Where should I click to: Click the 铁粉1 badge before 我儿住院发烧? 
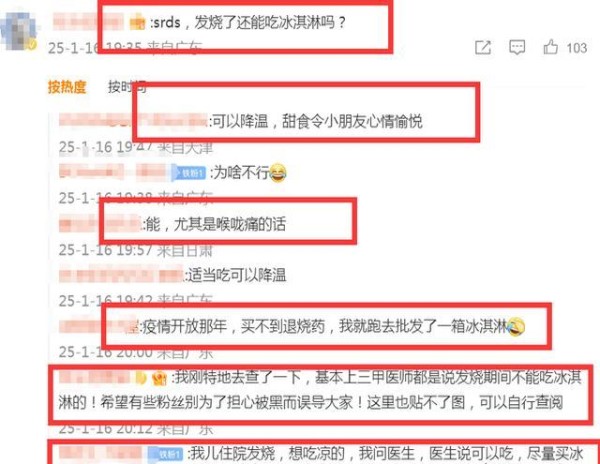click(167, 454)
